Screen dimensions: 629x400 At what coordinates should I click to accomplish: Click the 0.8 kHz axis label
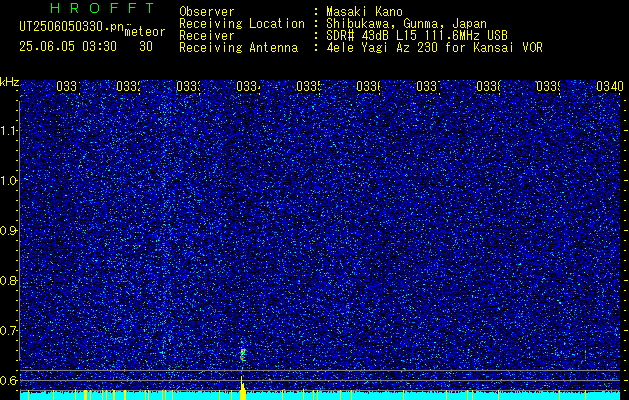click(x=9, y=280)
